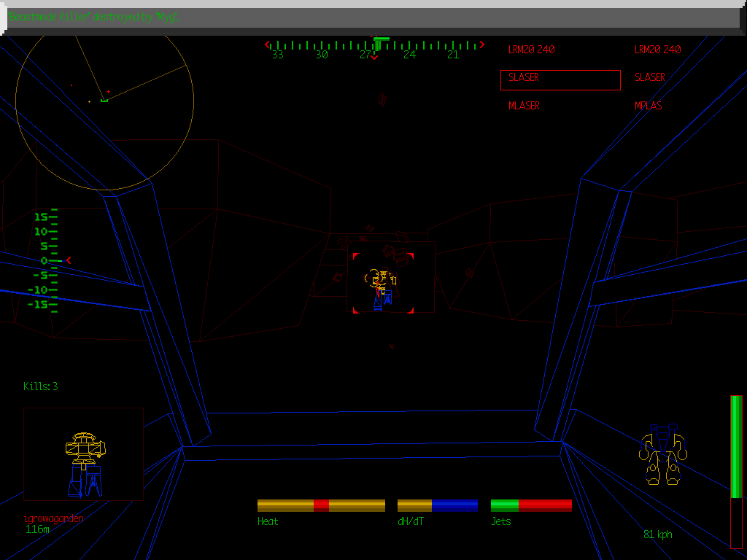The image size is (747, 560).
Task: Select the boxed SLASER weapon
Action: 560,80
